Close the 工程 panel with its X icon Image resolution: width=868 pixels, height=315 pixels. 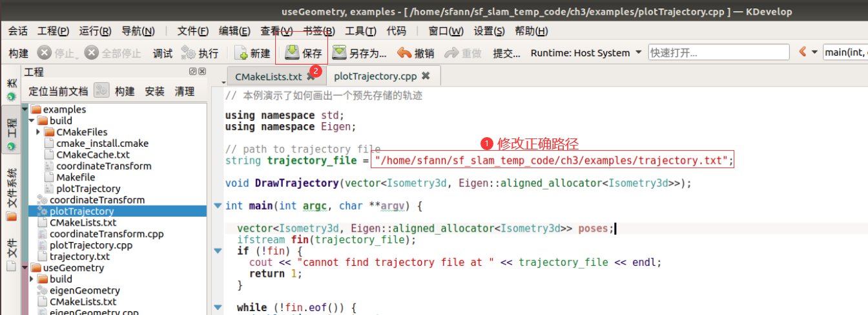pos(201,72)
